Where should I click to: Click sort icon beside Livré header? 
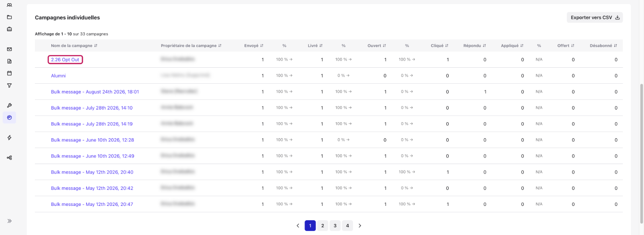pos(321,46)
